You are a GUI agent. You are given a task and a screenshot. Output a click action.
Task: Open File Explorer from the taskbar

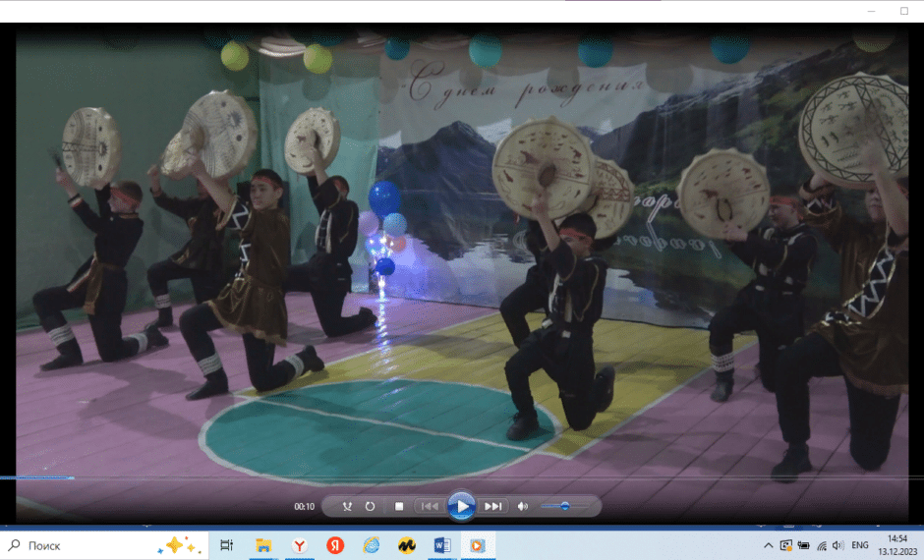[x=263, y=545]
